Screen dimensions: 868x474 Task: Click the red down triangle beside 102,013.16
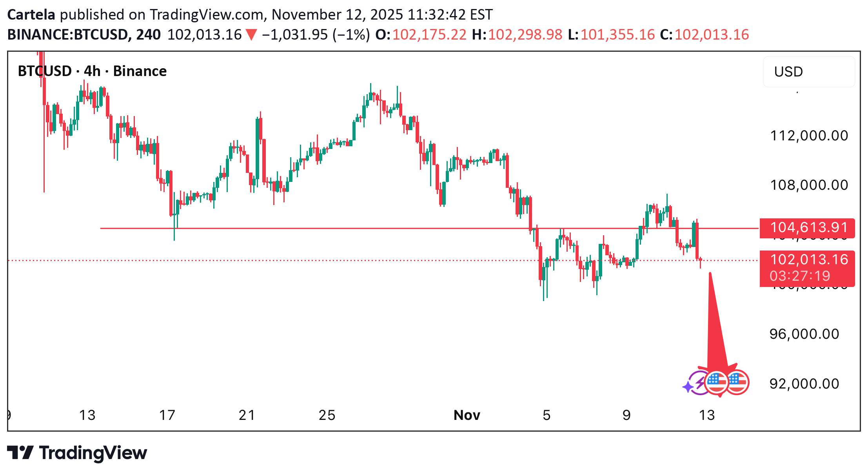pos(251,35)
